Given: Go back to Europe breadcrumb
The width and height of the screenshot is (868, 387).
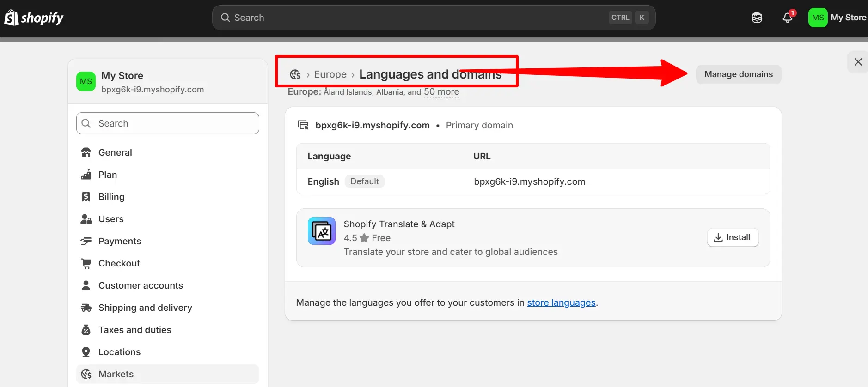Looking at the screenshot, I should [x=330, y=74].
